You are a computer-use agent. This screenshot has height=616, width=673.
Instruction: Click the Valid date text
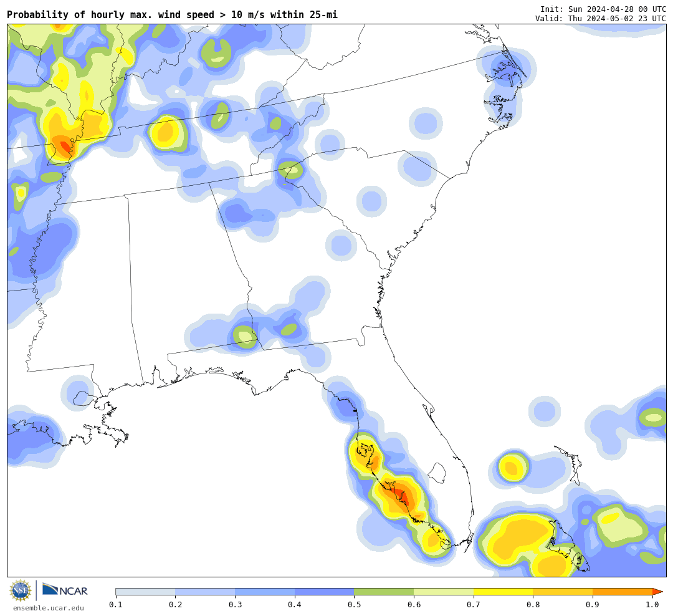[601, 19]
